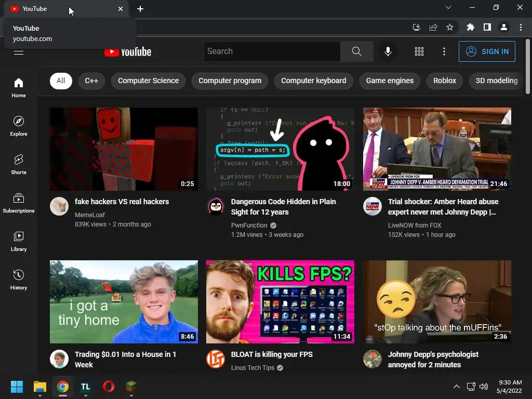Image resolution: width=532 pixels, height=399 pixels.
Task: Open the YouTube apps grid icon
Action: pyautogui.click(x=419, y=51)
